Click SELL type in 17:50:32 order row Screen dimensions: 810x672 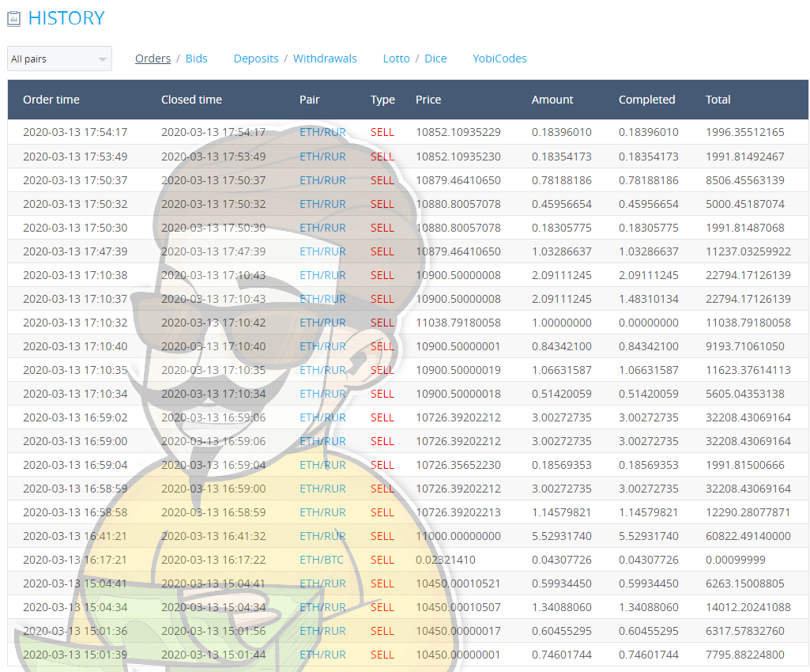pyautogui.click(x=382, y=204)
